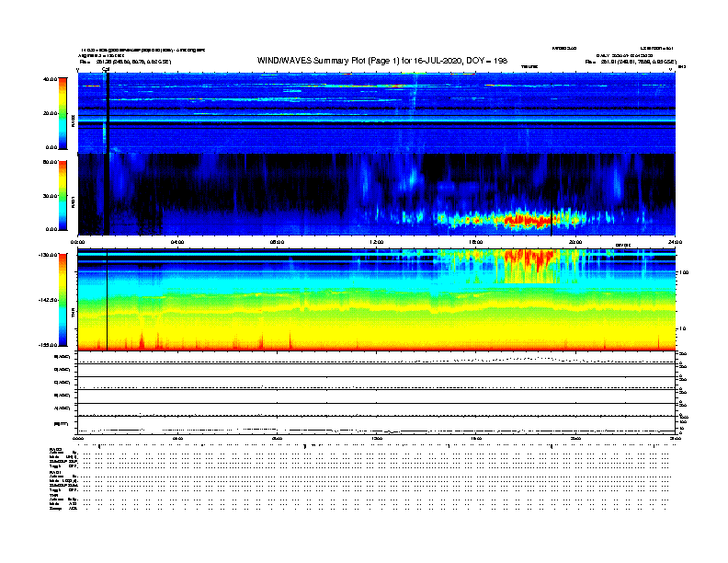The width and height of the screenshot is (728, 563).
Task: Click the 10 frequency label beside TNR panel
Action: pyautogui.click(x=682, y=329)
